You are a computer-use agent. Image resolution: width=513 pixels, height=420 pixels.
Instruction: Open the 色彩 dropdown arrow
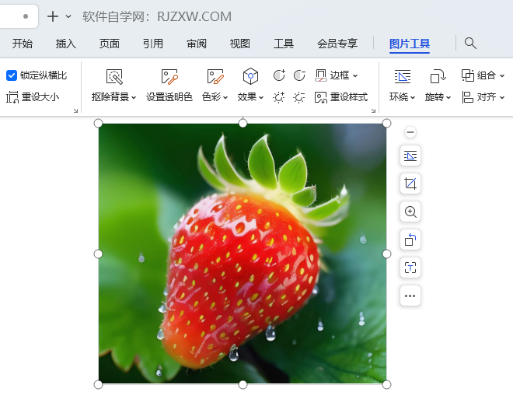[x=225, y=97]
